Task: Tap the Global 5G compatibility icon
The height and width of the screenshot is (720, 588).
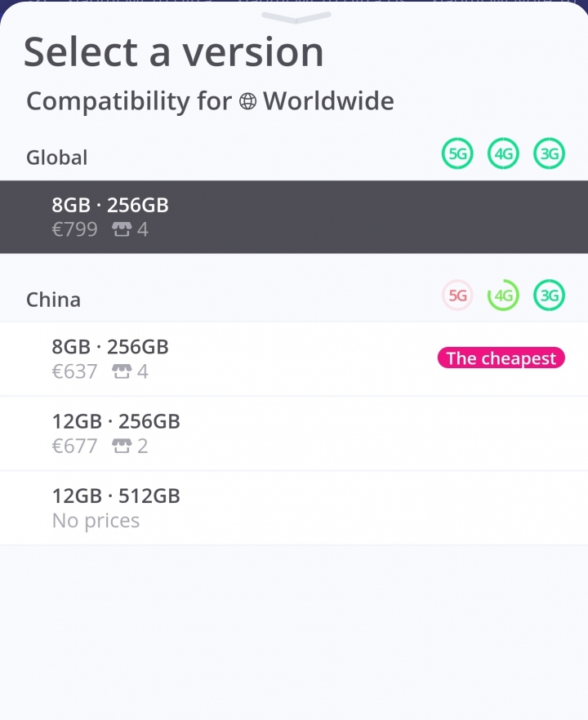Action: click(457, 153)
